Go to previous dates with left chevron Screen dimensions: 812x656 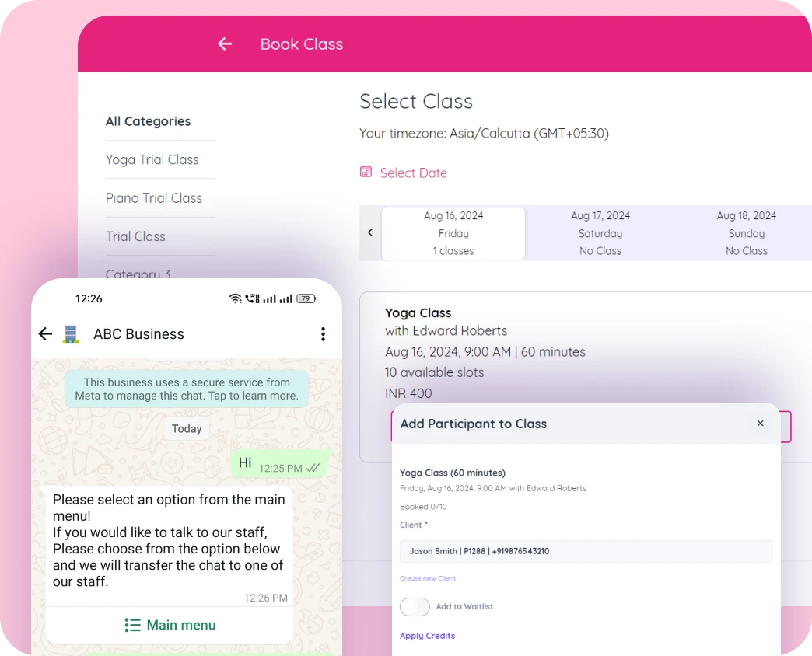(x=370, y=232)
